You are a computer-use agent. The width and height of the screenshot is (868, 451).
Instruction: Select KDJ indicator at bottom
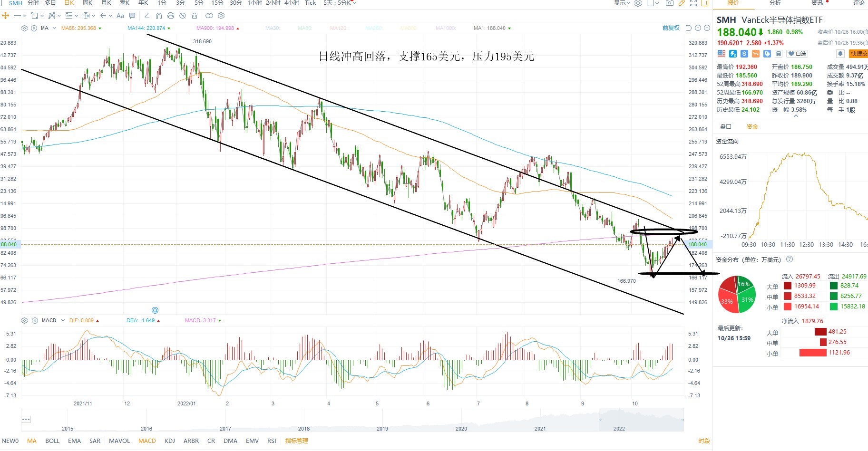point(170,441)
